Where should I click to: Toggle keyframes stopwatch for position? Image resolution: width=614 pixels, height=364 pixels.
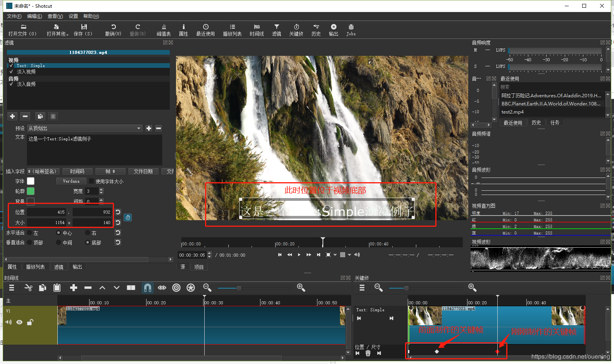[128, 217]
